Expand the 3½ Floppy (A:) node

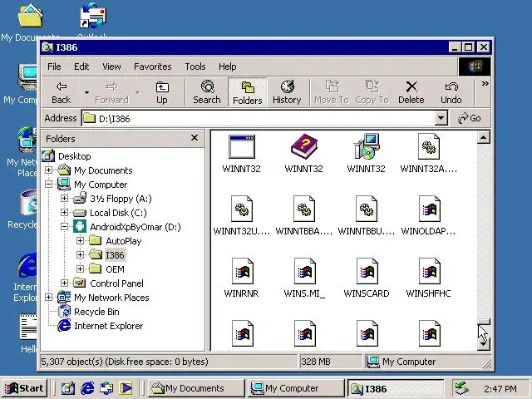(x=64, y=198)
